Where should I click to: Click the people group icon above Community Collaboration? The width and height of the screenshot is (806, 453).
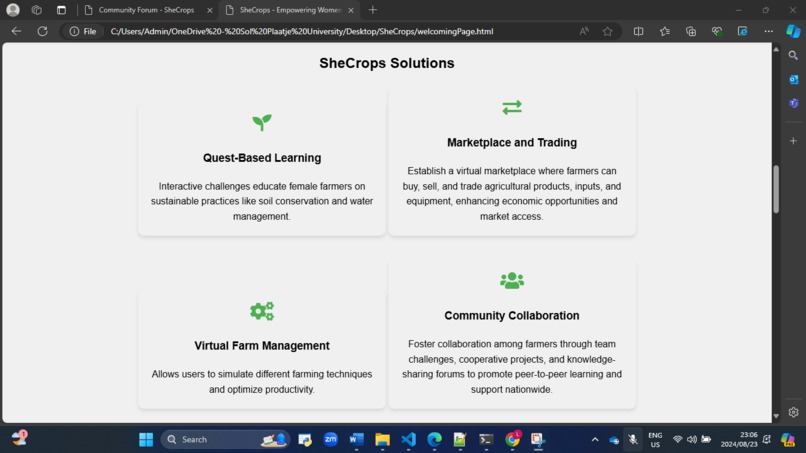point(511,281)
